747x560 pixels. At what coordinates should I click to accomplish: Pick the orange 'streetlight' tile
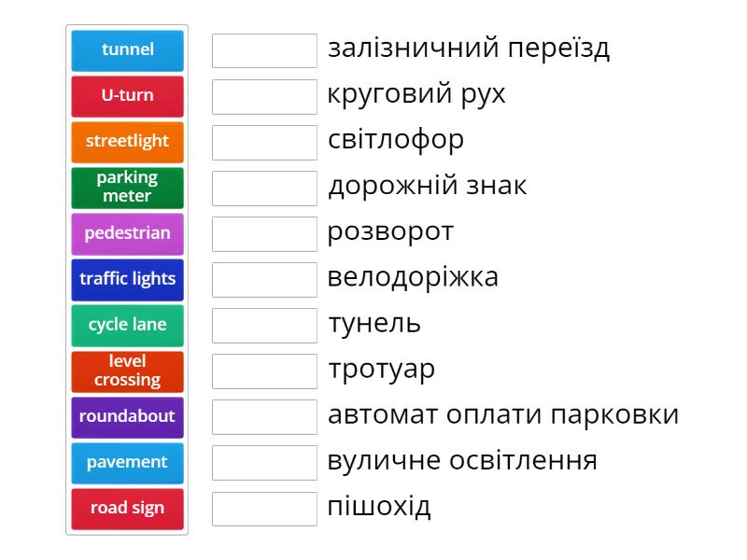tap(127, 142)
